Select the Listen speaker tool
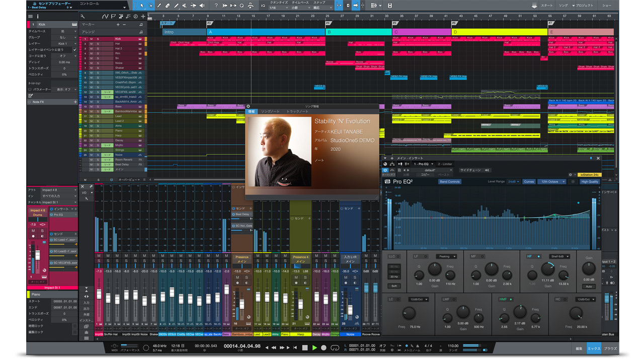The width and height of the screenshot is (644, 363). tap(202, 6)
